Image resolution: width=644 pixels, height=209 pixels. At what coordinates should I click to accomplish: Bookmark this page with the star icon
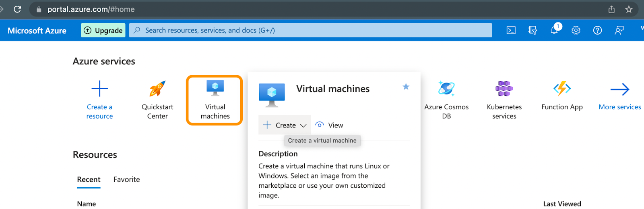coord(629,9)
